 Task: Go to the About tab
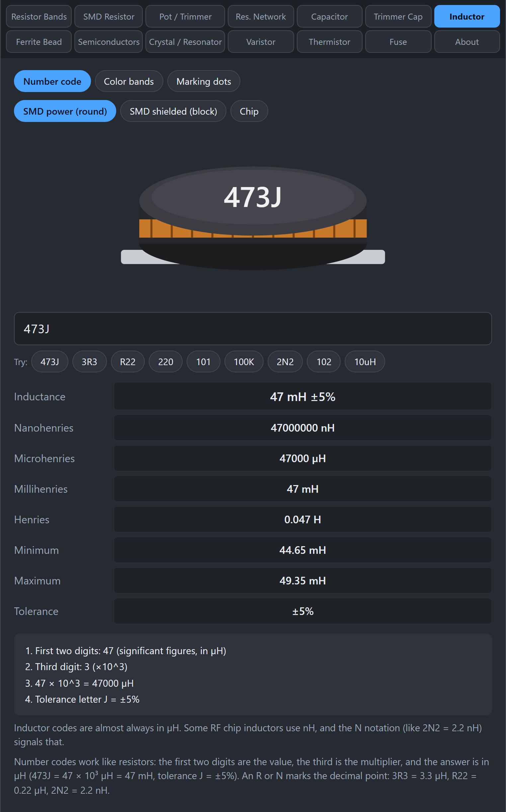pyautogui.click(x=467, y=42)
